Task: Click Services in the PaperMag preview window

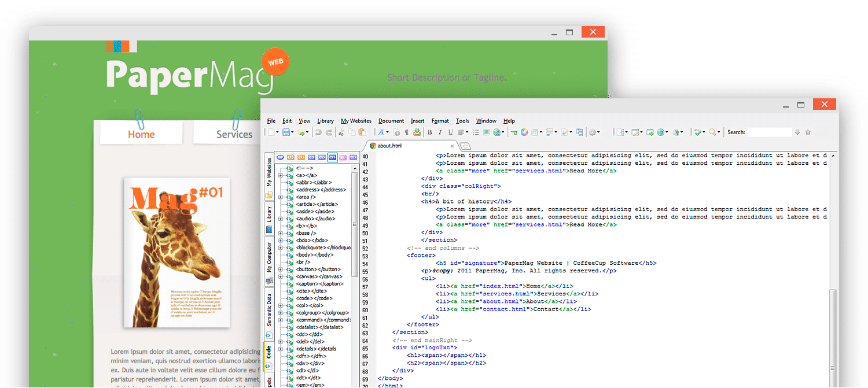Action: [234, 134]
